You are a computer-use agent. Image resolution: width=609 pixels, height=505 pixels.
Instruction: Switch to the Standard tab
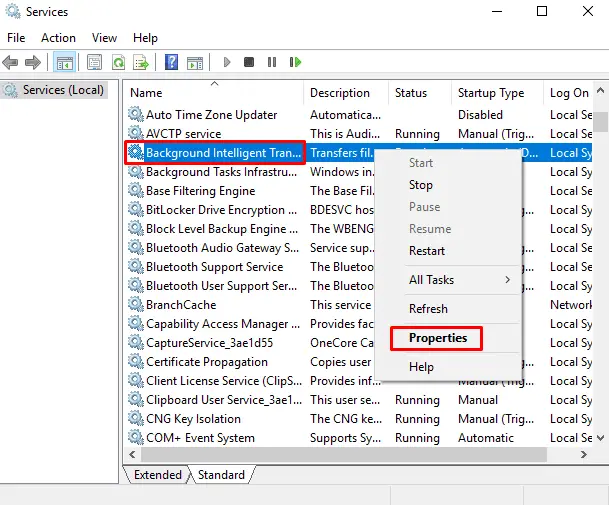(x=221, y=475)
